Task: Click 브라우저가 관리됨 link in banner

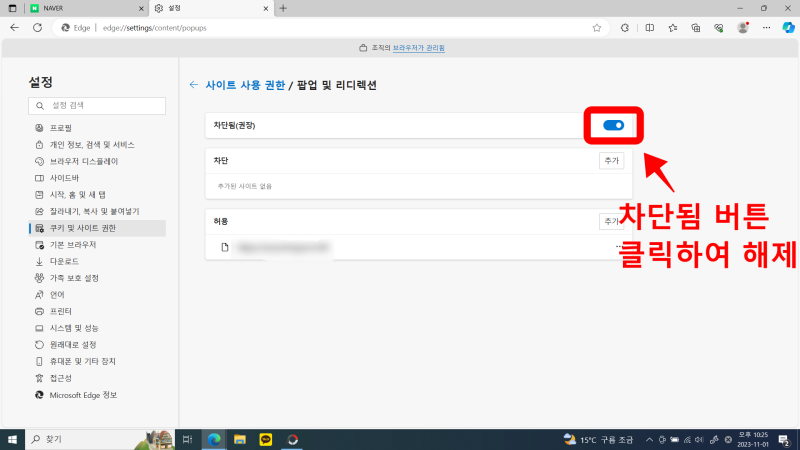Action: click(x=418, y=48)
